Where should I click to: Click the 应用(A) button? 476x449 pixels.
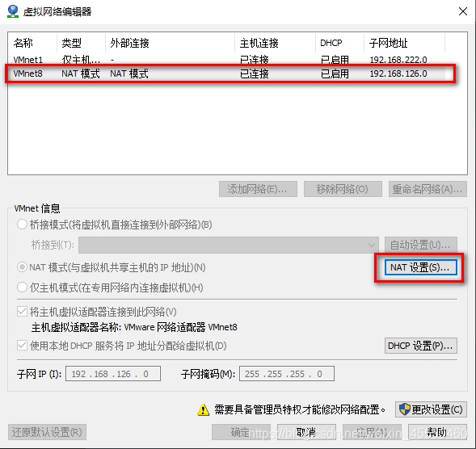coord(372,432)
